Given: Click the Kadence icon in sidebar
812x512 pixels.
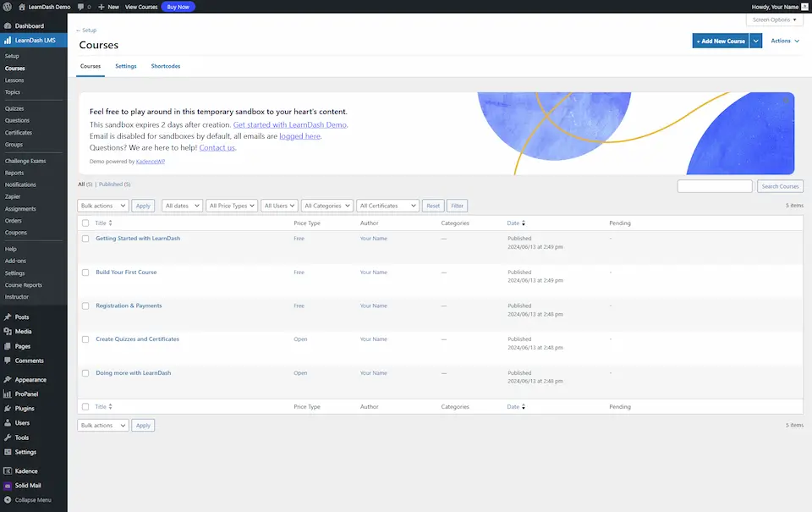Looking at the screenshot, I should click(8, 471).
